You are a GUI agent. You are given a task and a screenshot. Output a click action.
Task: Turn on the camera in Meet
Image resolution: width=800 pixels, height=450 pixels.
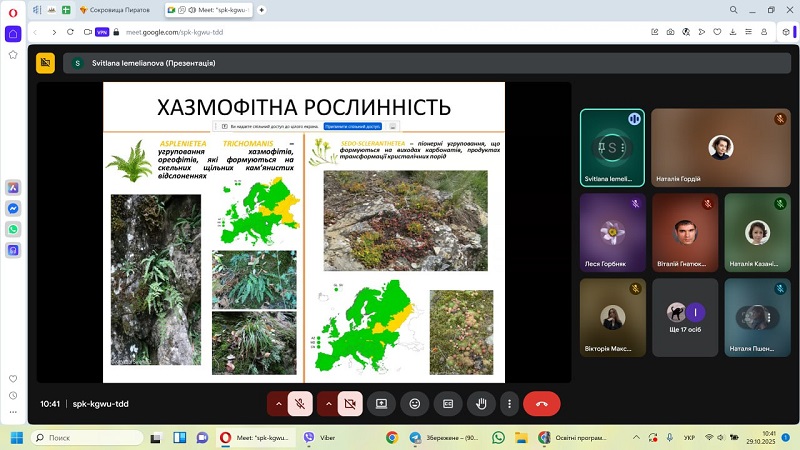pyautogui.click(x=350, y=404)
